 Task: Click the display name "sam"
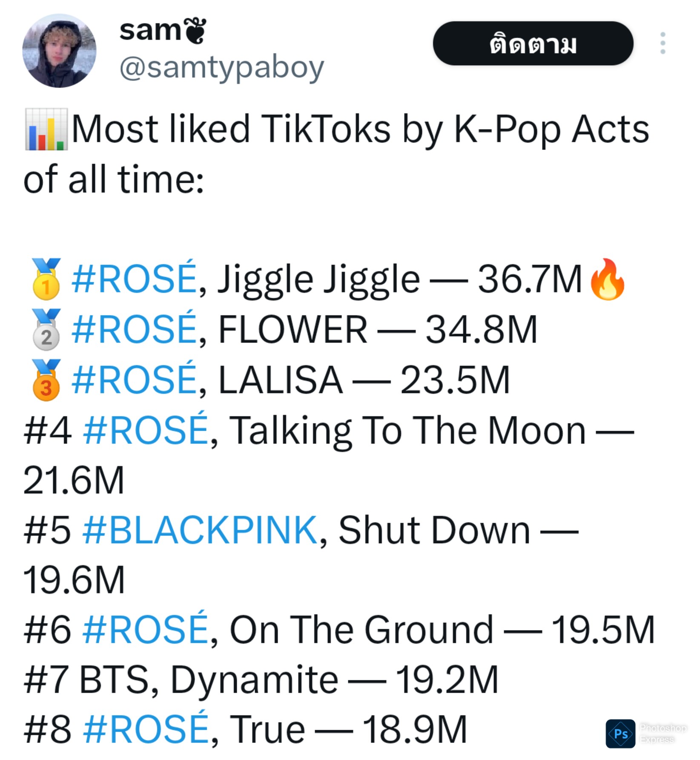click(x=150, y=31)
